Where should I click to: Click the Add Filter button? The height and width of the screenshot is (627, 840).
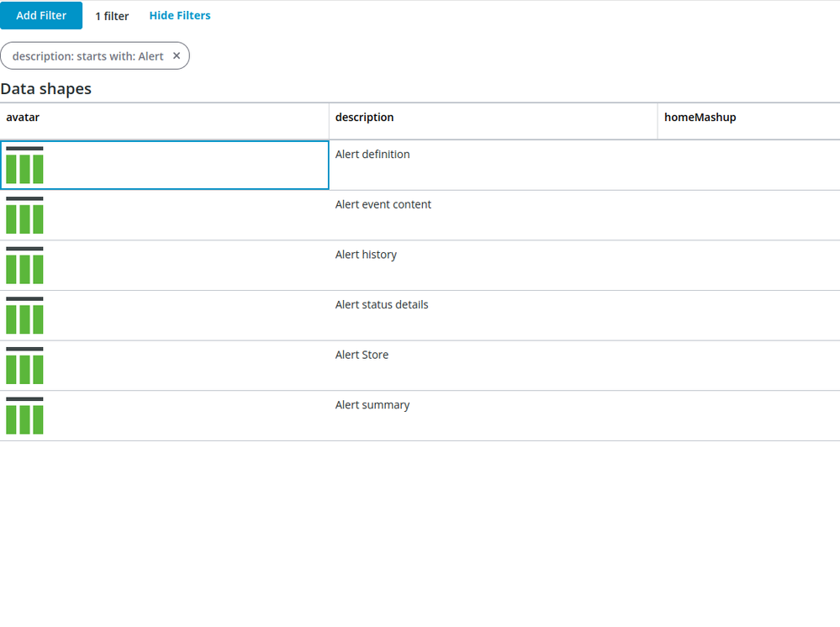tap(41, 15)
